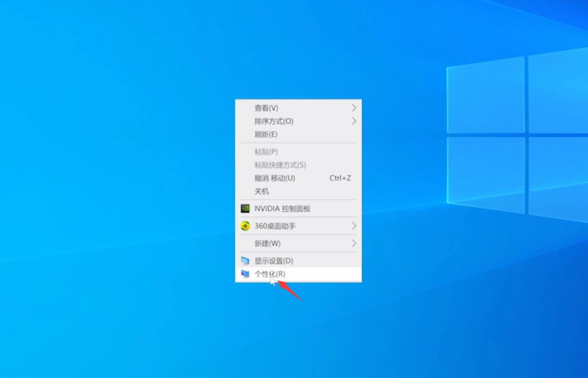The height and width of the screenshot is (378, 588).
Task: Select 关机 in the context menu
Action: click(298, 191)
